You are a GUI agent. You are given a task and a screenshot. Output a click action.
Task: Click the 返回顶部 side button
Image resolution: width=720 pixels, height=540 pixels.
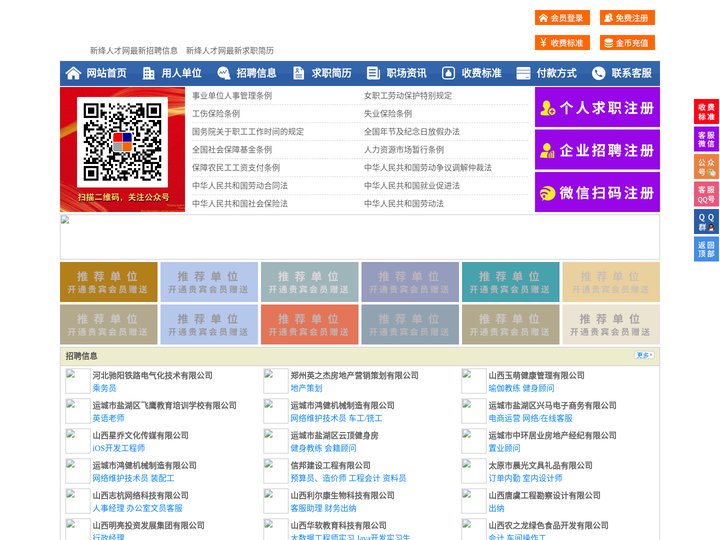click(706, 249)
